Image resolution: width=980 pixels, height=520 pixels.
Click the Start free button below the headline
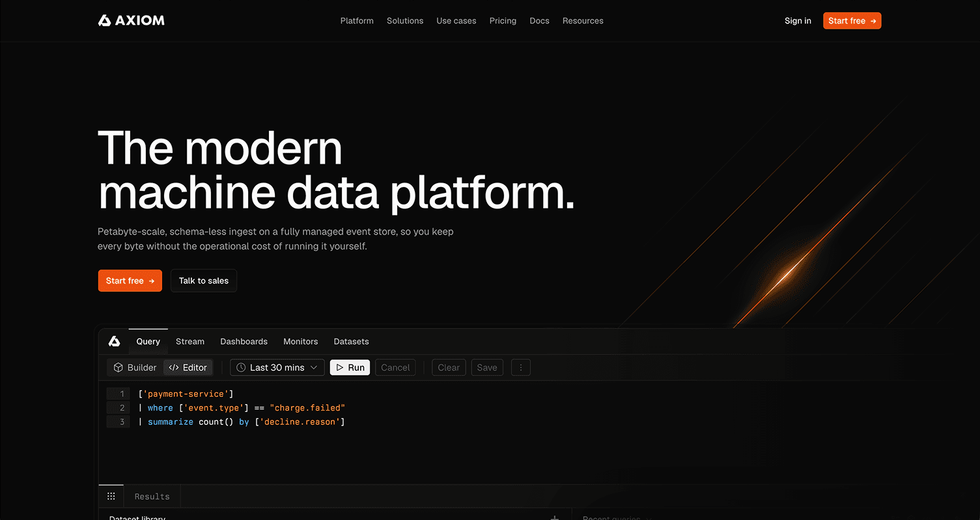(130, 281)
